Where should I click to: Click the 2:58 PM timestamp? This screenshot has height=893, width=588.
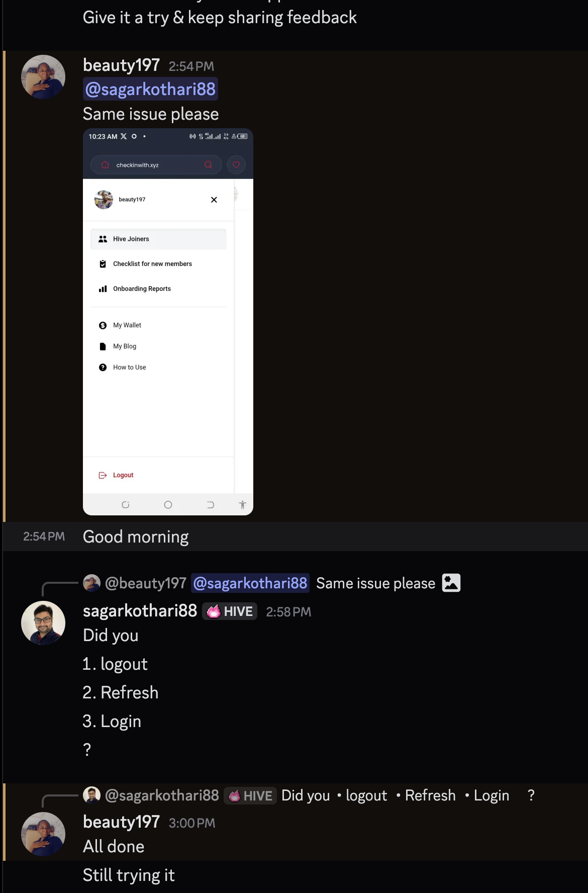(288, 612)
